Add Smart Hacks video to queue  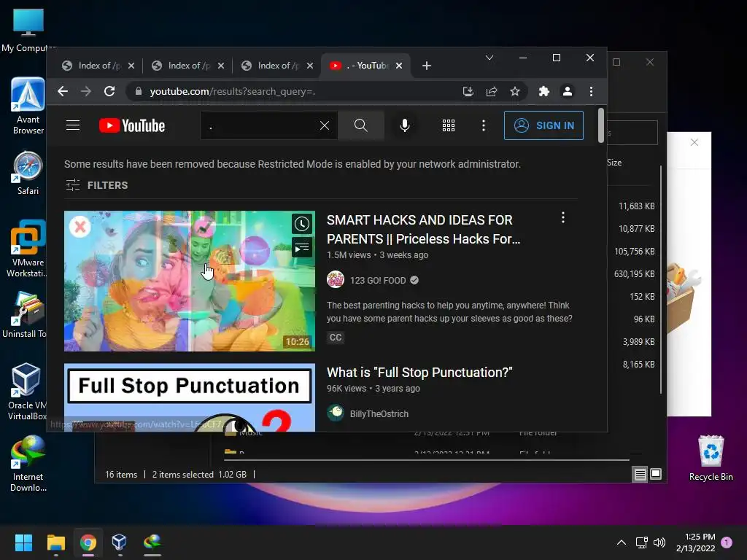point(301,248)
